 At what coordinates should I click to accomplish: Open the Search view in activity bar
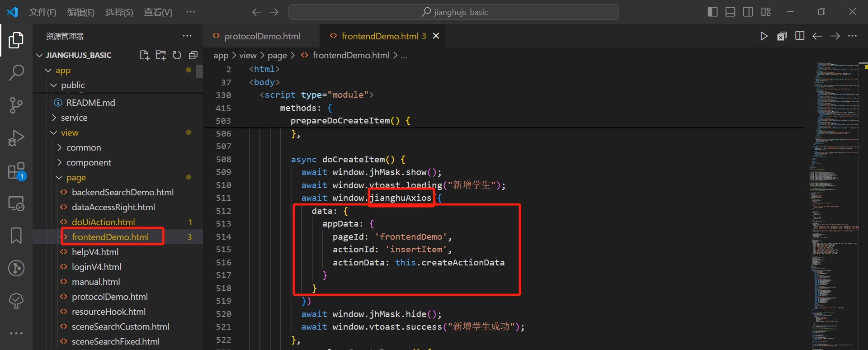(x=16, y=73)
